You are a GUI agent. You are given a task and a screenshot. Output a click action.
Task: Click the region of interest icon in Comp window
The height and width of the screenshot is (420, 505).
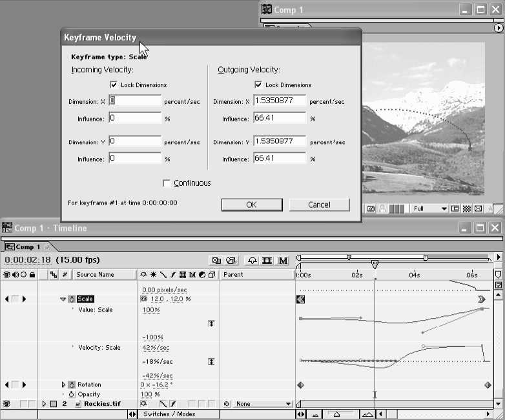click(x=455, y=209)
